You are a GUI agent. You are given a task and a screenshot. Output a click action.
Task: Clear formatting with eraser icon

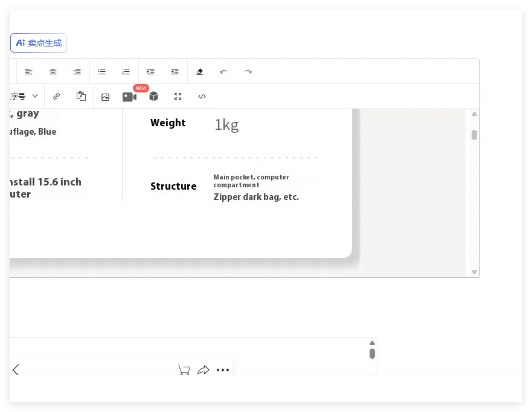[199, 72]
